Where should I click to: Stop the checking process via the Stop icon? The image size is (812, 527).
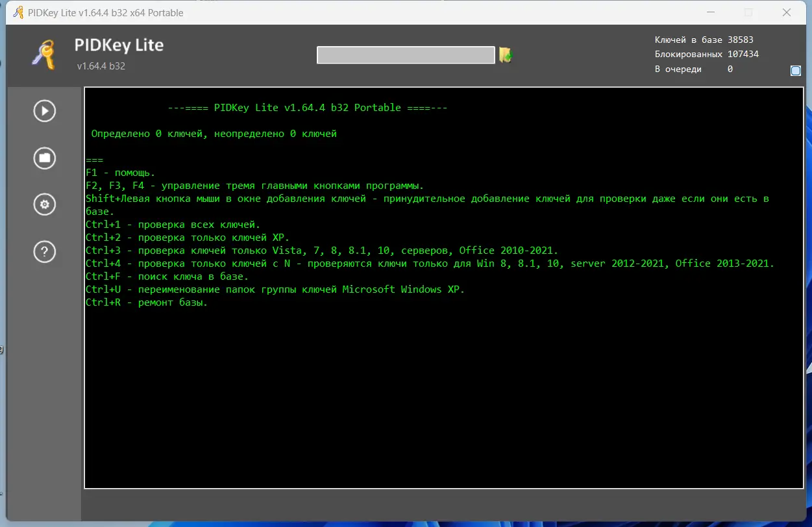(x=44, y=158)
